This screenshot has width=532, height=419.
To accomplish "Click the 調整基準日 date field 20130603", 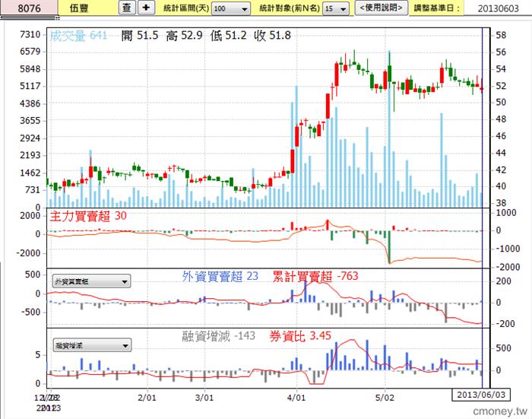I will pos(498,8).
